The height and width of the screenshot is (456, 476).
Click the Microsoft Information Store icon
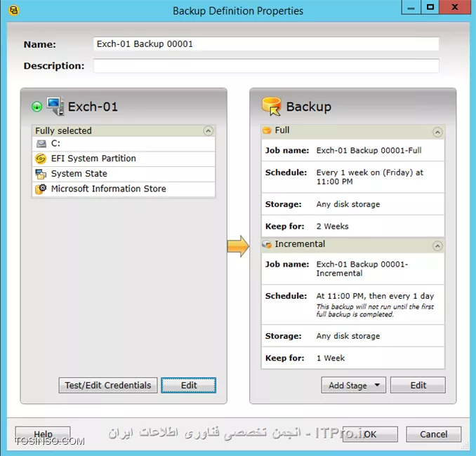tap(41, 189)
